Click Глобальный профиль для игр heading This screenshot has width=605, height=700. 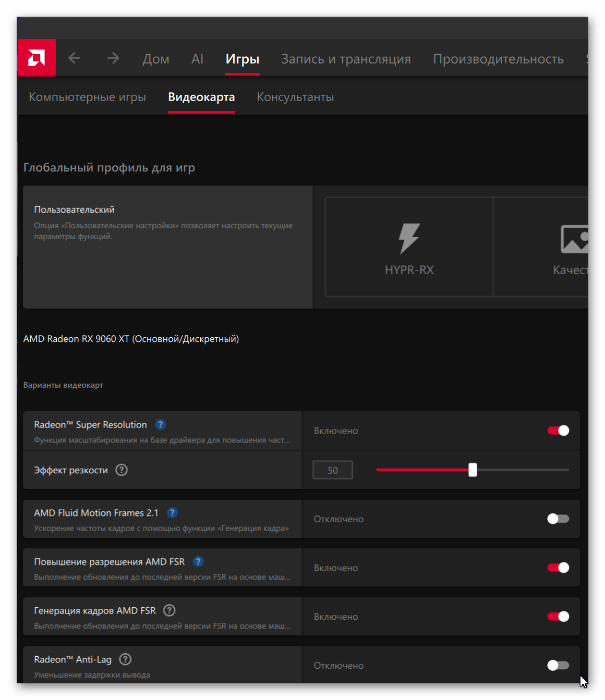(109, 168)
